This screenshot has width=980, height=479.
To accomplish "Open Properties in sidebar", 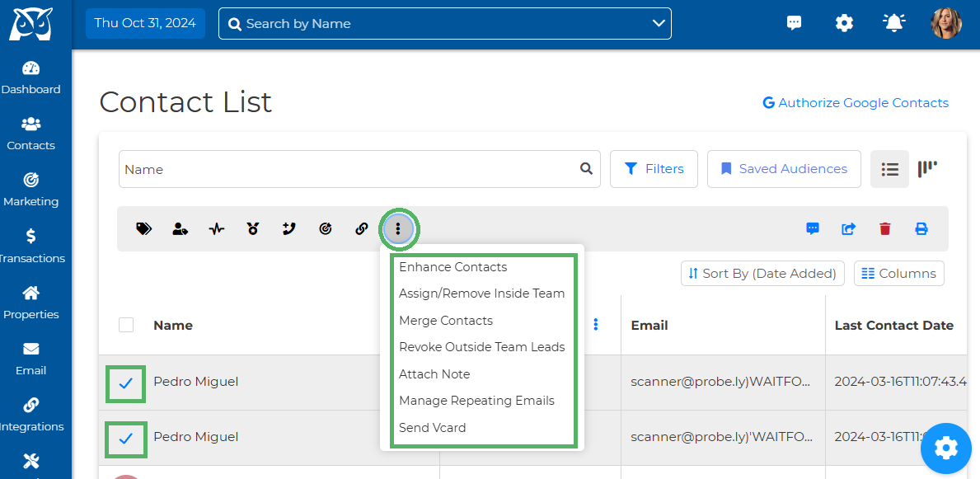I will click(x=30, y=303).
